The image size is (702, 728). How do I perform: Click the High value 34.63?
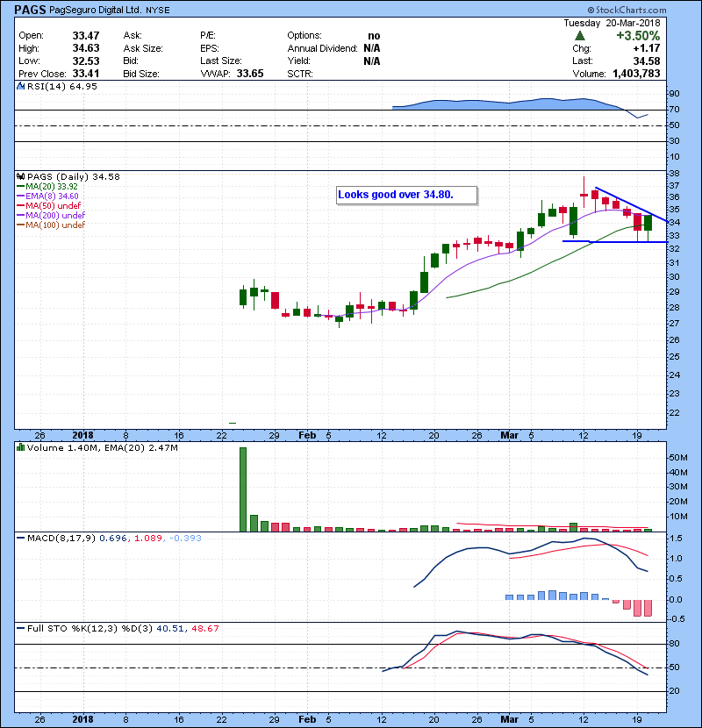tap(86, 48)
